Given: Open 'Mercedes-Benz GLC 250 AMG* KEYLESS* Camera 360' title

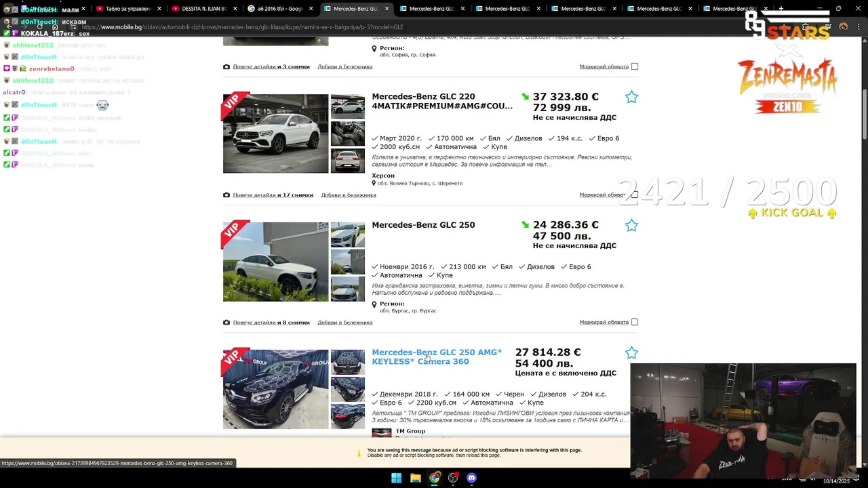Looking at the screenshot, I should (x=437, y=357).
